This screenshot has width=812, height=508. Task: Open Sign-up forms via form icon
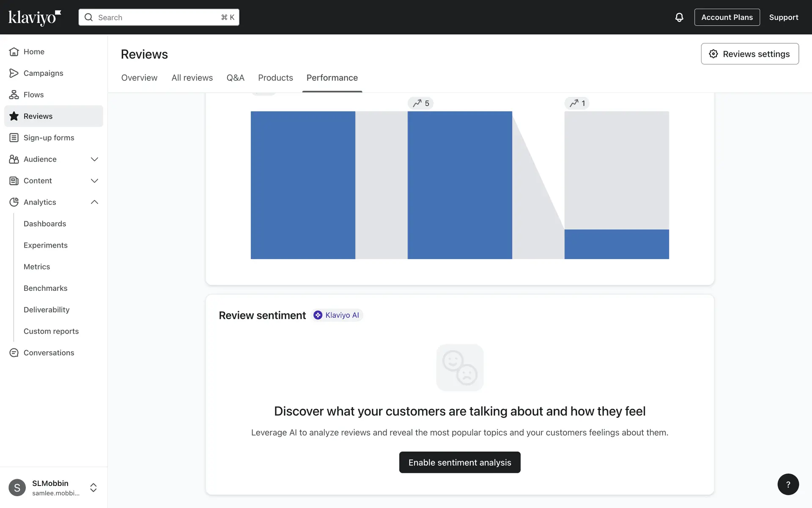point(14,138)
